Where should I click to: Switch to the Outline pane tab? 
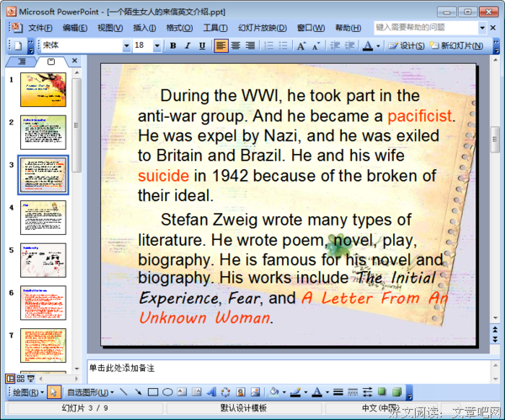(x=22, y=61)
